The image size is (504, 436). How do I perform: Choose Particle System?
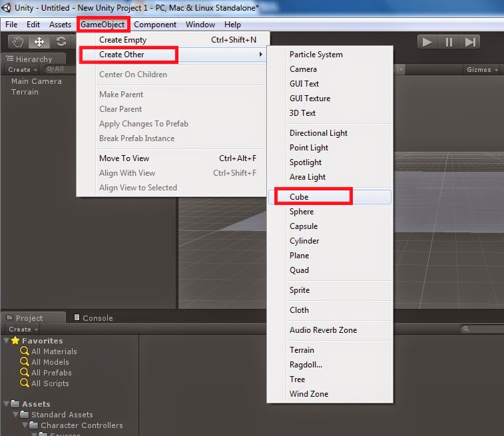pos(330,55)
